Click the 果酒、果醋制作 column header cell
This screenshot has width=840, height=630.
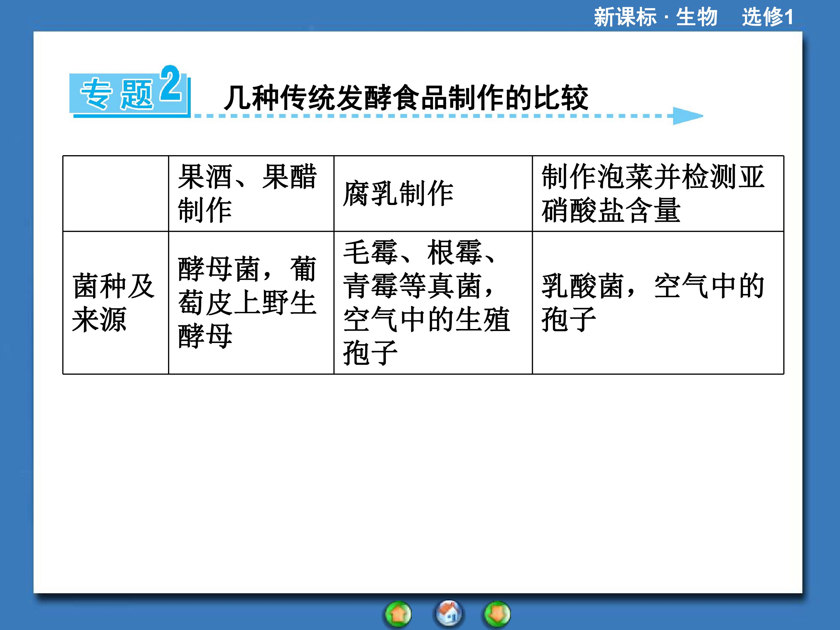coord(251,193)
